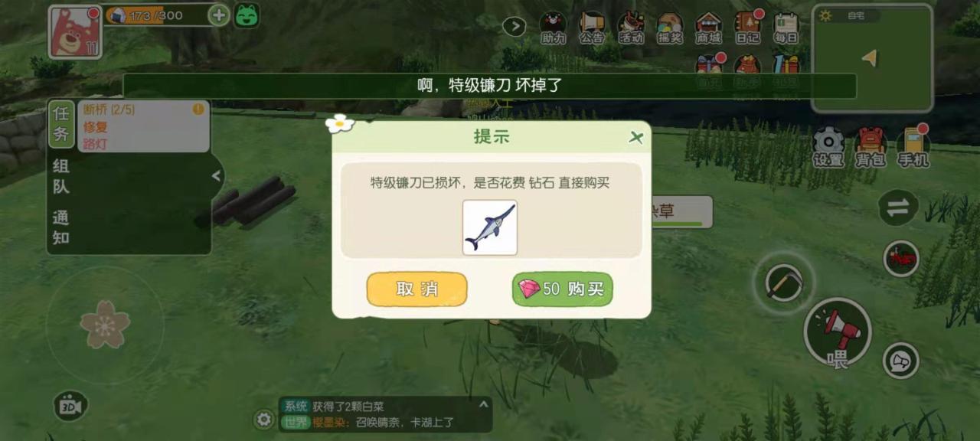
Task: Open the 公告 announcements icon
Action: [591, 28]
